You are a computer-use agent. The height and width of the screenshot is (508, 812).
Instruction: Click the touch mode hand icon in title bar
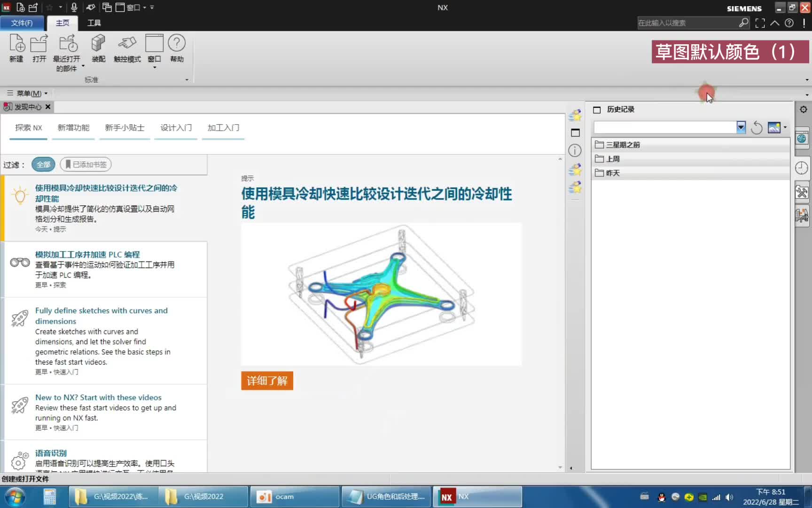[x=91, y=8]
